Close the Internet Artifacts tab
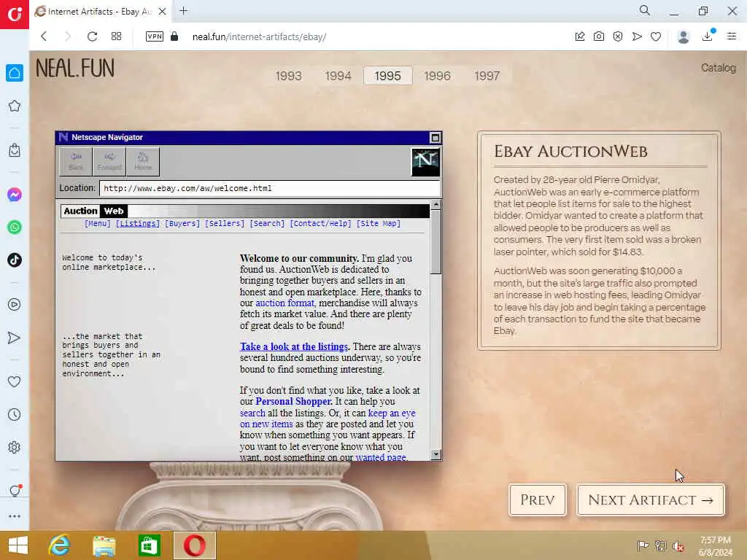Image resolution: width=747 pixels, height=560 pixels. pos(163,12)
